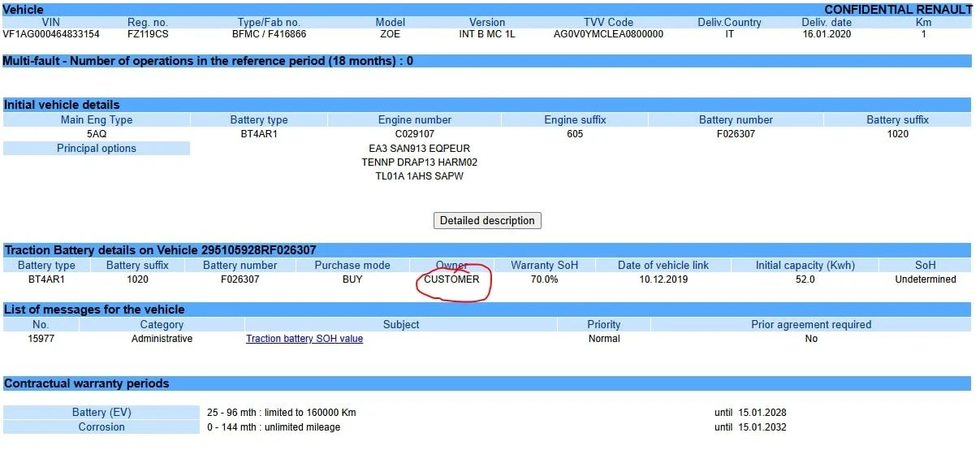This screenshot has width=980, height=459.
Task: Click the delivery country value IT
Action: pos(730,34)
